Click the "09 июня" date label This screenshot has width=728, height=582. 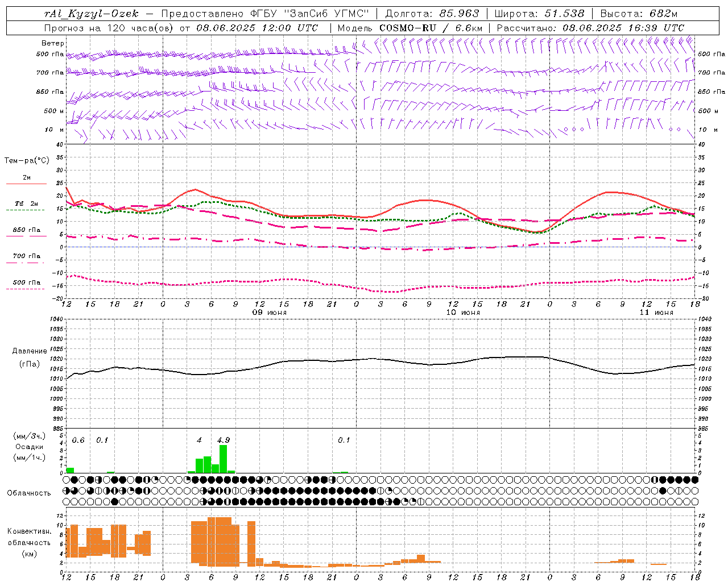coord(270,313)
